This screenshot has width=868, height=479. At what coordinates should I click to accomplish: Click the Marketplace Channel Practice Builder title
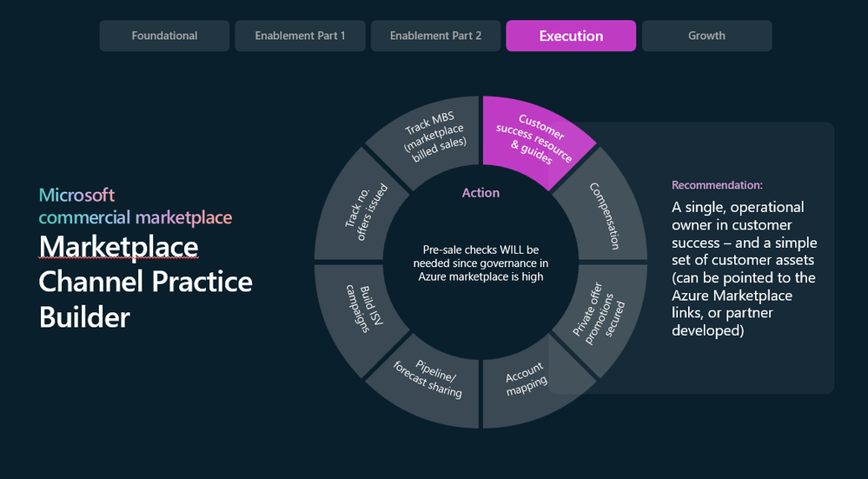click(x=146, y=282)
